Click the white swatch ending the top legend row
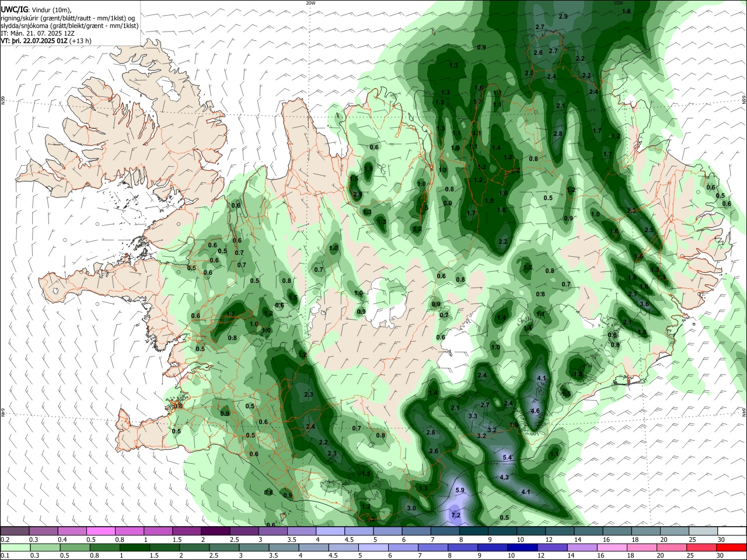 pos(732,531)
